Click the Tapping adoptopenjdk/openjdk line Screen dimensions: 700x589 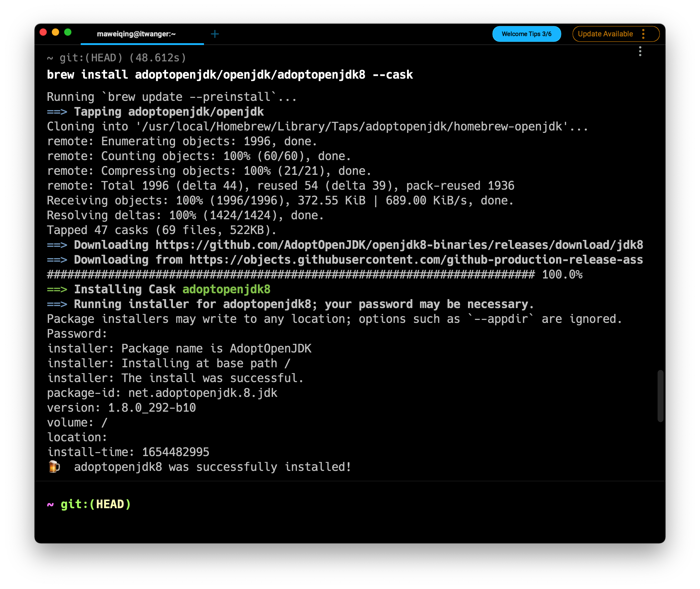point(169,112)
